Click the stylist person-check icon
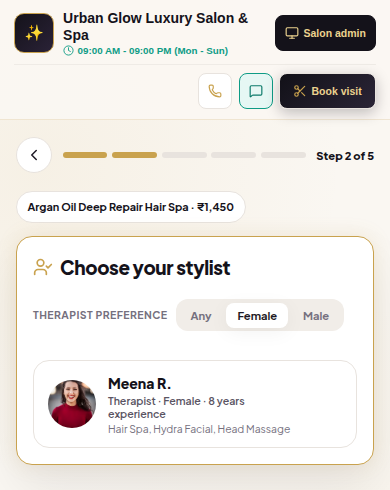This screenshot has height=490, width=390. [43, 267]
